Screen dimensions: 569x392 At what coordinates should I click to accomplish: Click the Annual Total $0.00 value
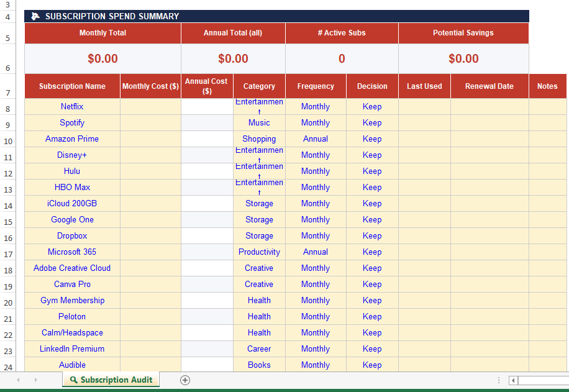pyautogui.click(x=233, y=59)
